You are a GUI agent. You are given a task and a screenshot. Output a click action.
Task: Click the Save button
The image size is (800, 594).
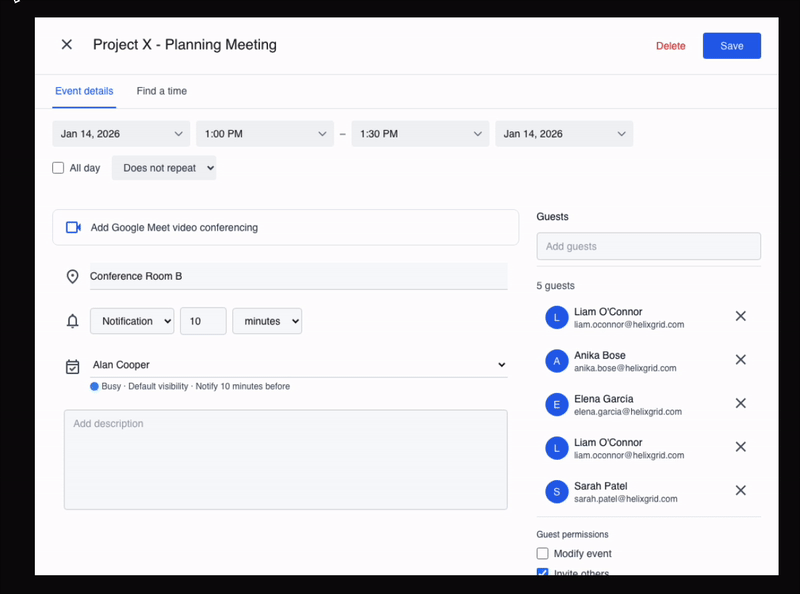[731, 46]
